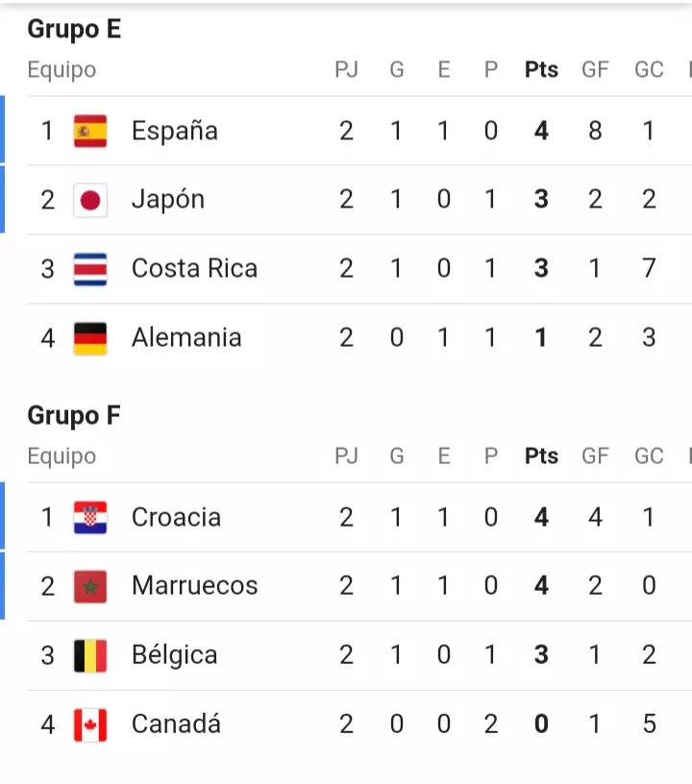Select Japón's points value
The height and width of the screenshot is (784, 692).
tap(541, 200)
